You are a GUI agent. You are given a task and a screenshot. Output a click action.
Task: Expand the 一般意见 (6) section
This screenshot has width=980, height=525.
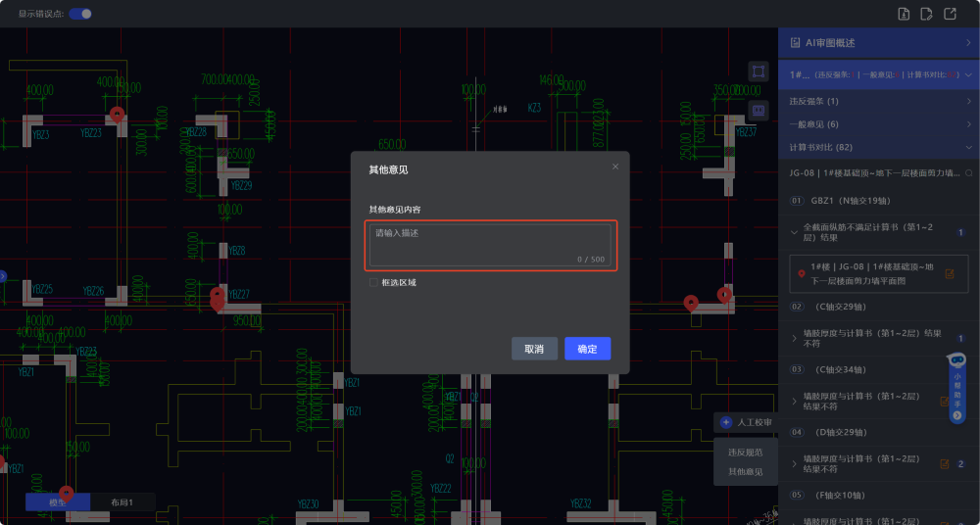tap(968, 124)
